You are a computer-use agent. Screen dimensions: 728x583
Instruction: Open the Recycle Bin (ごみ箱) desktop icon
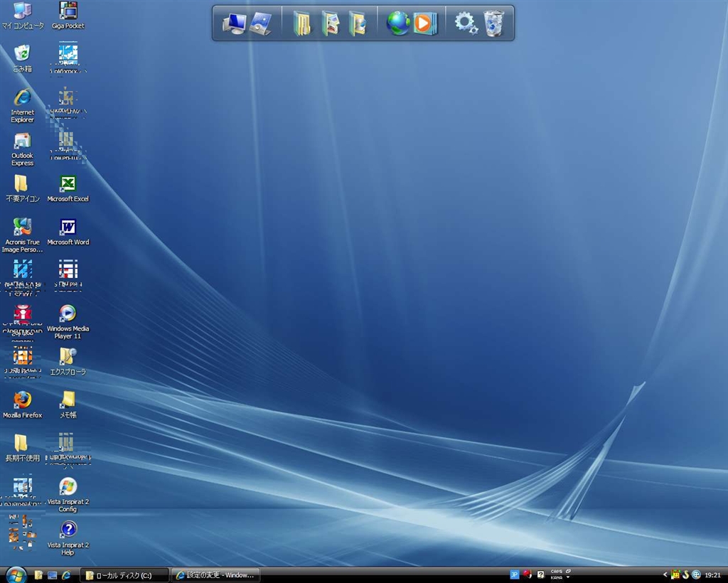22,58
